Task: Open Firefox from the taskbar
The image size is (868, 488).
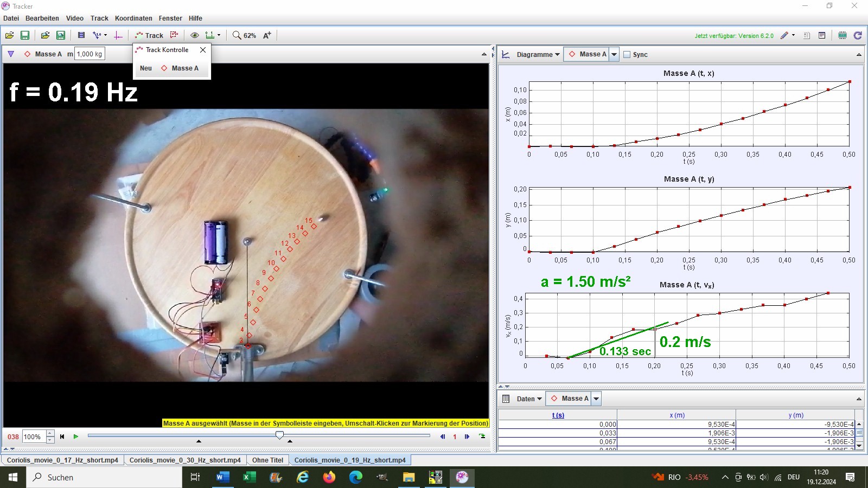Action: (x=329, y=477)
